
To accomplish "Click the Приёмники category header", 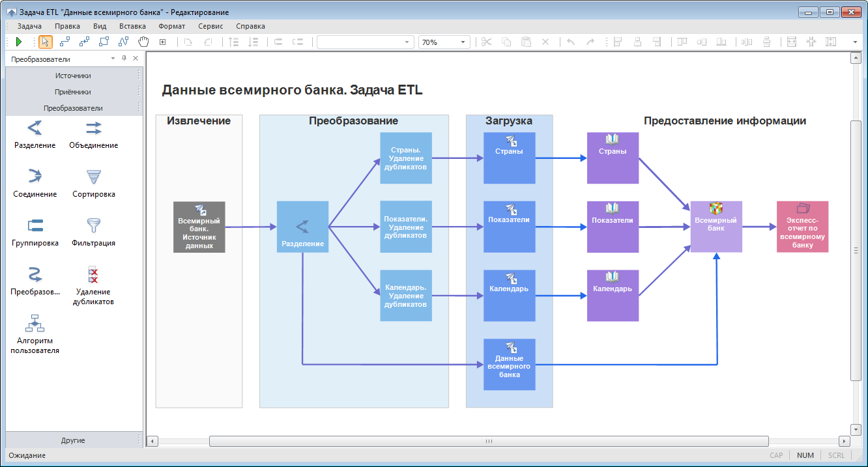I will point(74,91).
